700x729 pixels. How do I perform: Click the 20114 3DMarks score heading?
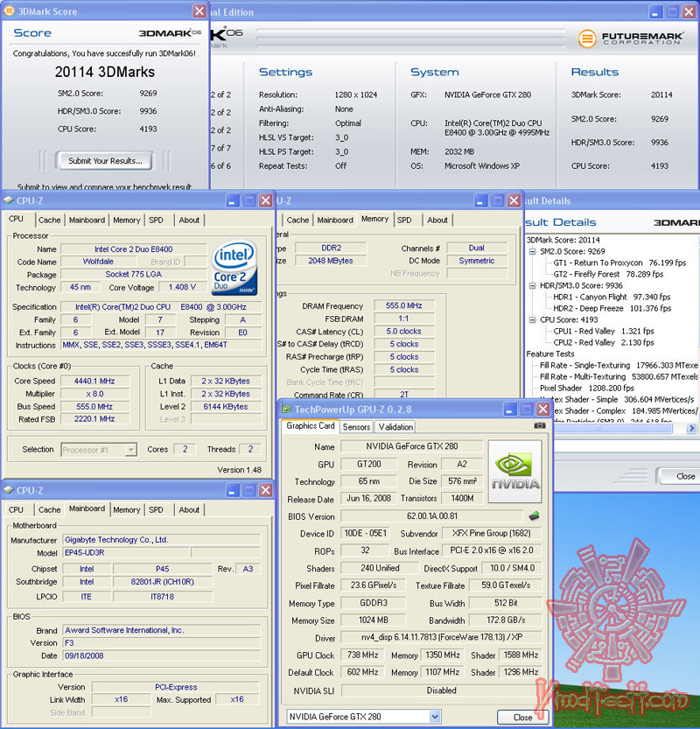105,72
